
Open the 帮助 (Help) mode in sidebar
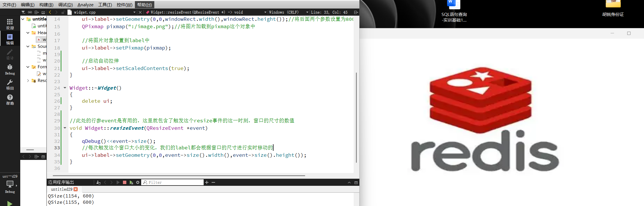10,100
